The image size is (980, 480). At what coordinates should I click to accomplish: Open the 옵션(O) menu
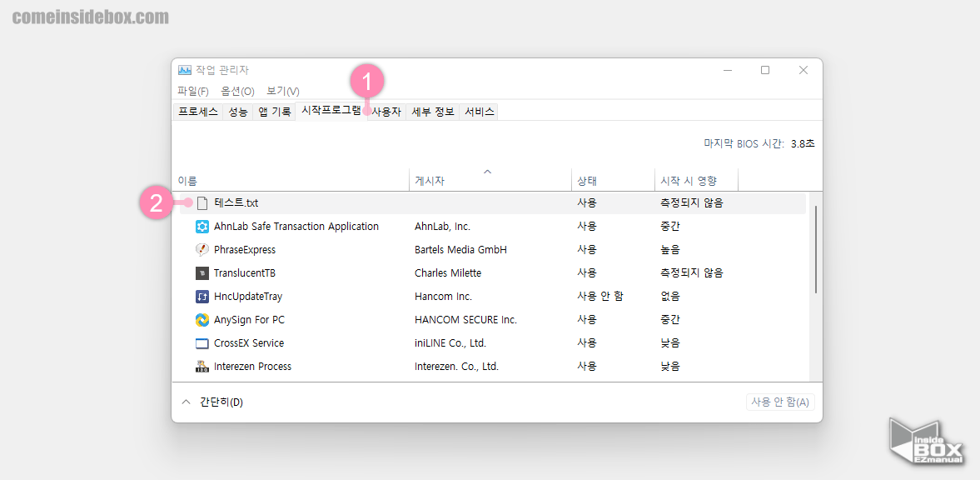click(236, 91)
